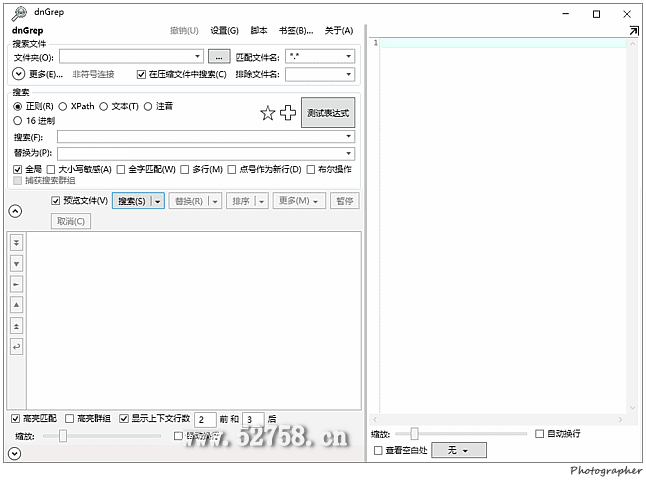Image resolution: width=646 pixels, height=482 pixels.
Task: Open the 撤销(U) undo menu item
Action: click(184, 30)
